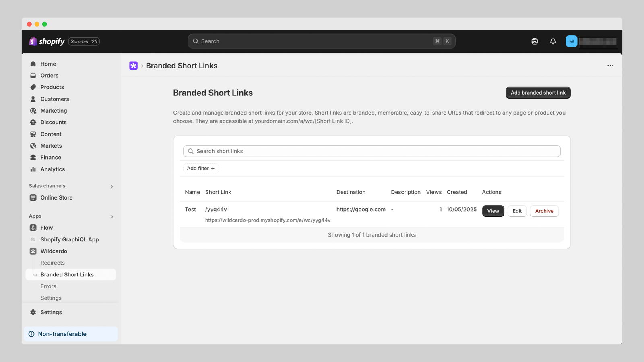Viewport: 644px width, 362px height.
Task: Click the Content icon in sidebar
Action: (x=33, y=134)
